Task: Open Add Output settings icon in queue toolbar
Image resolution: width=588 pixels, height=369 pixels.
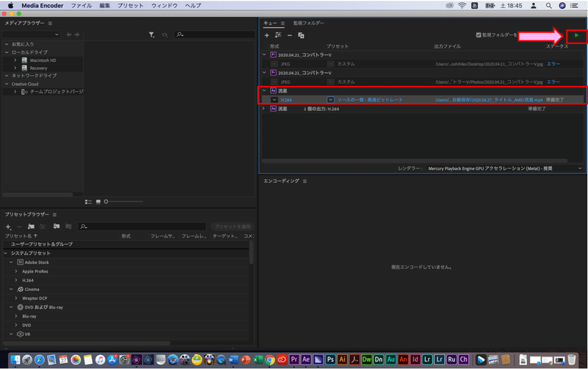Action: (x=278, y=35)
